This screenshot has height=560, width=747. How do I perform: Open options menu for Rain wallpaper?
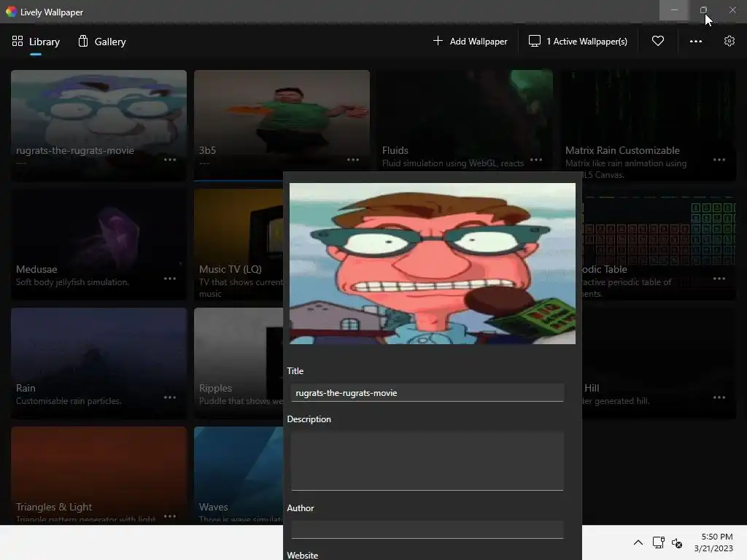[x=170, y=397]
